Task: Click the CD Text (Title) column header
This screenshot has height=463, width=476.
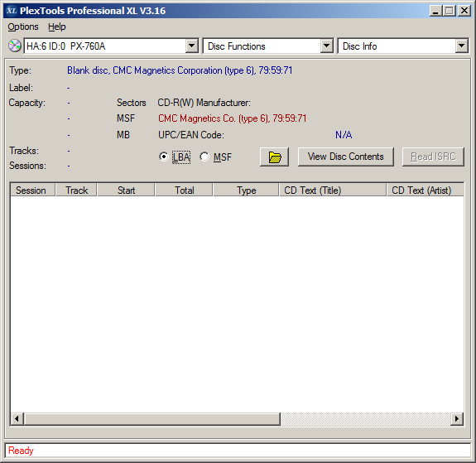Action: [x=333, y=191]
